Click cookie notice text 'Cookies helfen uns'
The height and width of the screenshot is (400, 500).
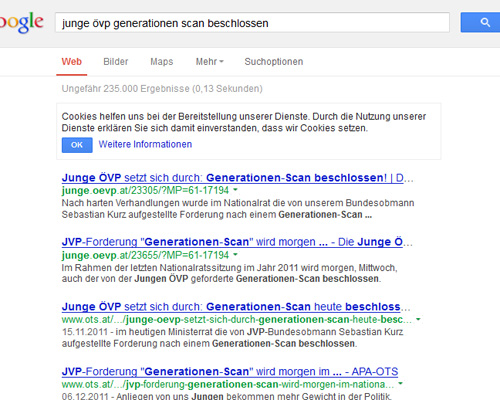tap(244, 122)
